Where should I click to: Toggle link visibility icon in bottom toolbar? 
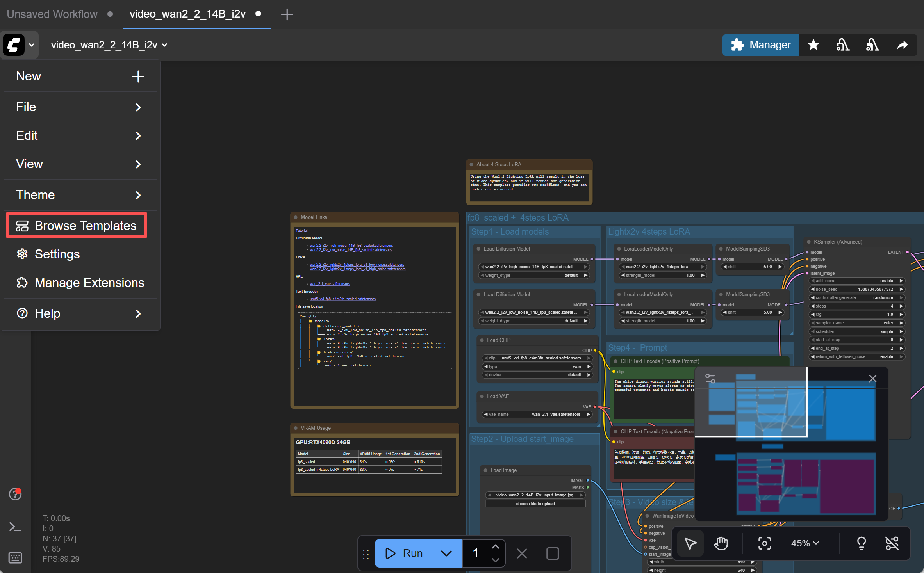click(x=892, y=543)
